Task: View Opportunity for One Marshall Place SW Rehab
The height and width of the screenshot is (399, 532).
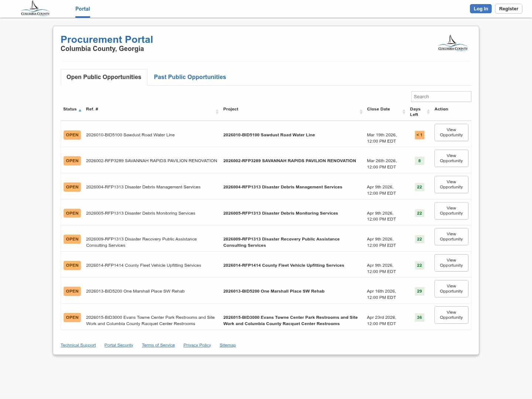Action: (x=451, y=289)
